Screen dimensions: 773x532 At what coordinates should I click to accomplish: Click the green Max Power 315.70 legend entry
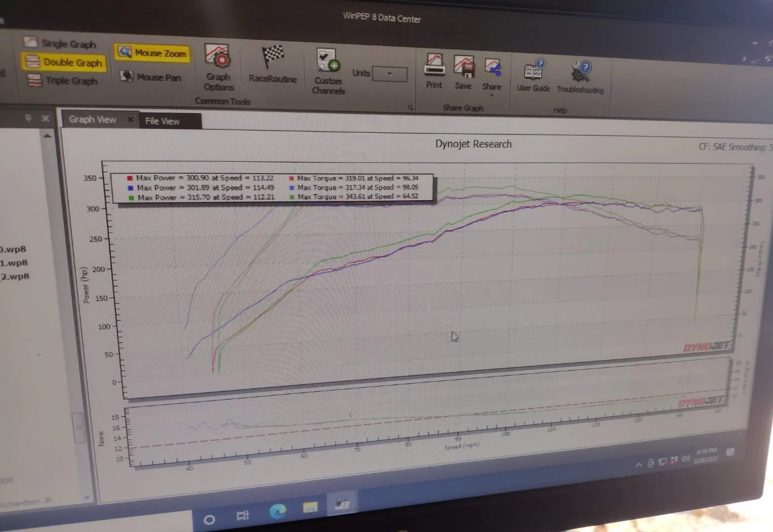click(201, 197)
